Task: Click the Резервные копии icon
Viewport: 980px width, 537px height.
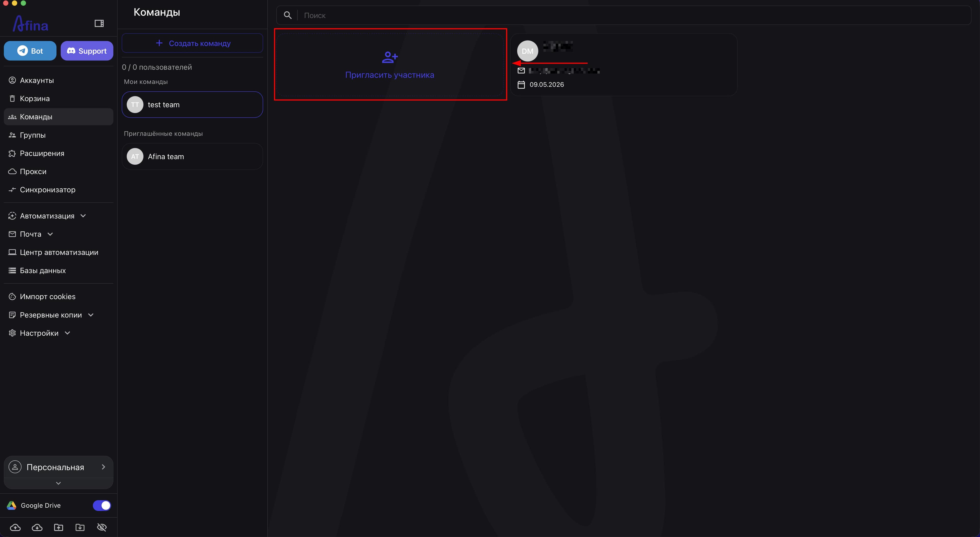Action: [x=12, y=315]
